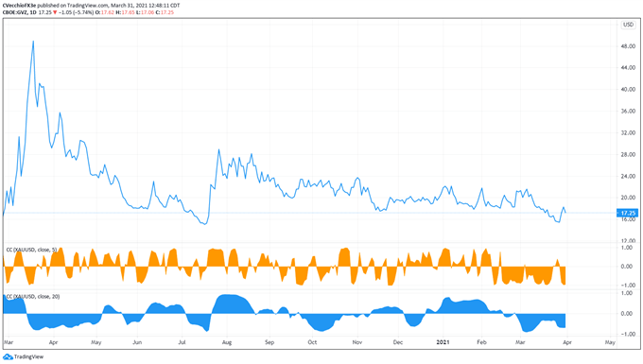Click the Apr label near chart end
The height and width of the screenshot is (364, 643).
tap(567, 342)
